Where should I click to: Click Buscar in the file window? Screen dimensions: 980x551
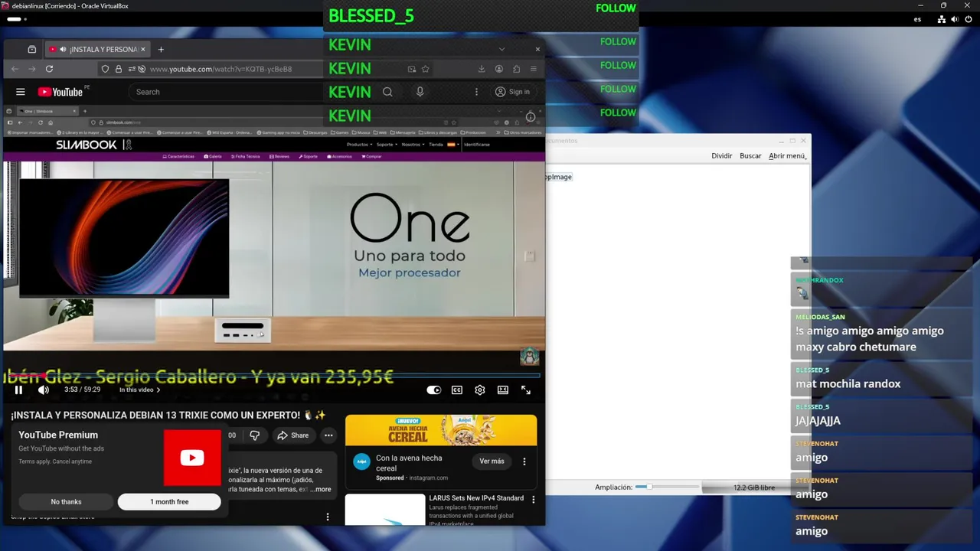750,155
